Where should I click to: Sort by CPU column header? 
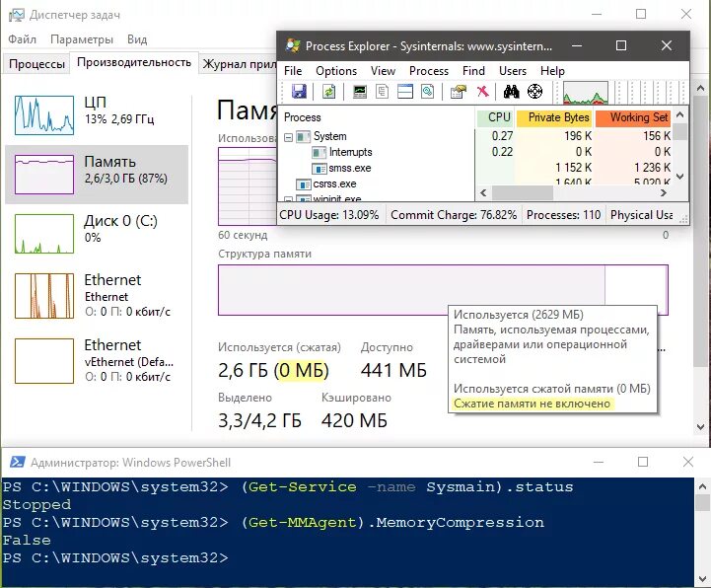pos(495,117)
